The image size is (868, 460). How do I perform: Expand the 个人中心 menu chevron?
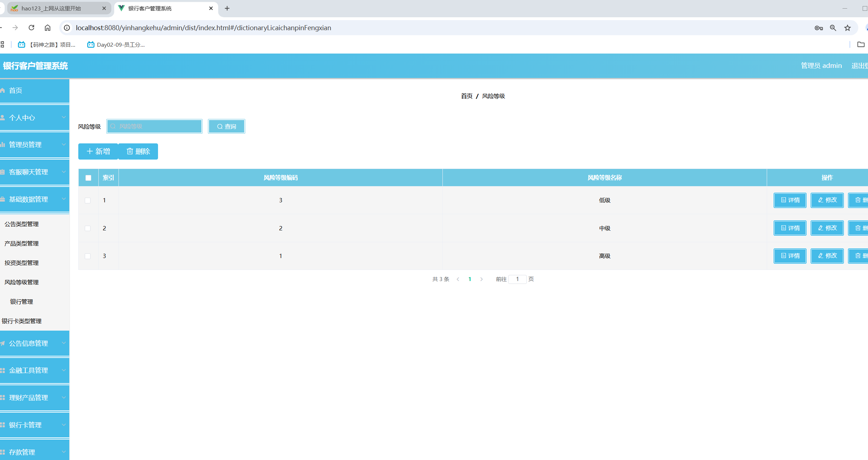(64, 117)
